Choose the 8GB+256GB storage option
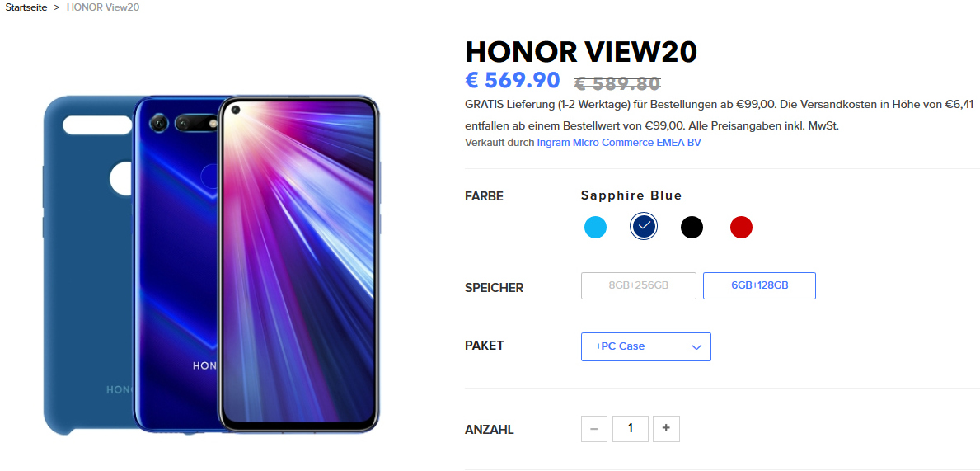The image size is (980, 471). click(x=639, y=286)
